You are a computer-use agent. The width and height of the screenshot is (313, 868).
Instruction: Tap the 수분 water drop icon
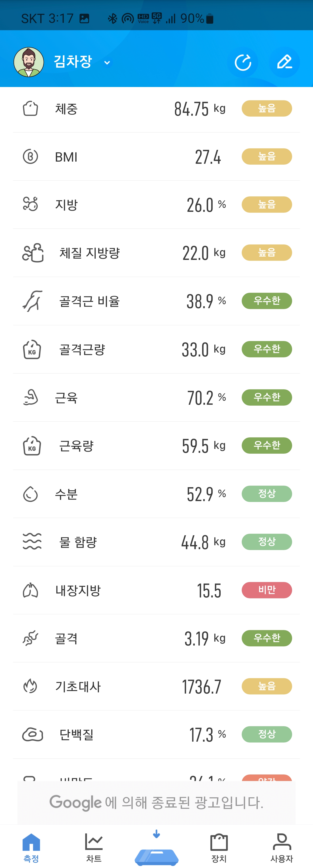[x=30, y=494]
